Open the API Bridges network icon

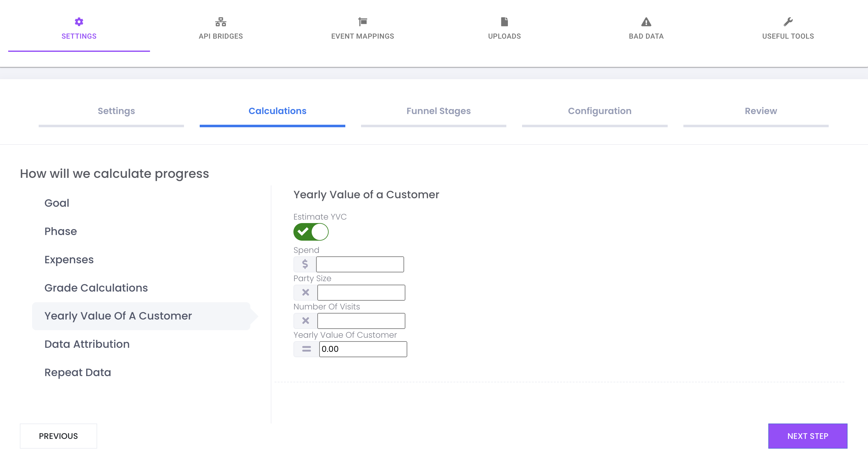pyautogui.click(x=221, y=22)
